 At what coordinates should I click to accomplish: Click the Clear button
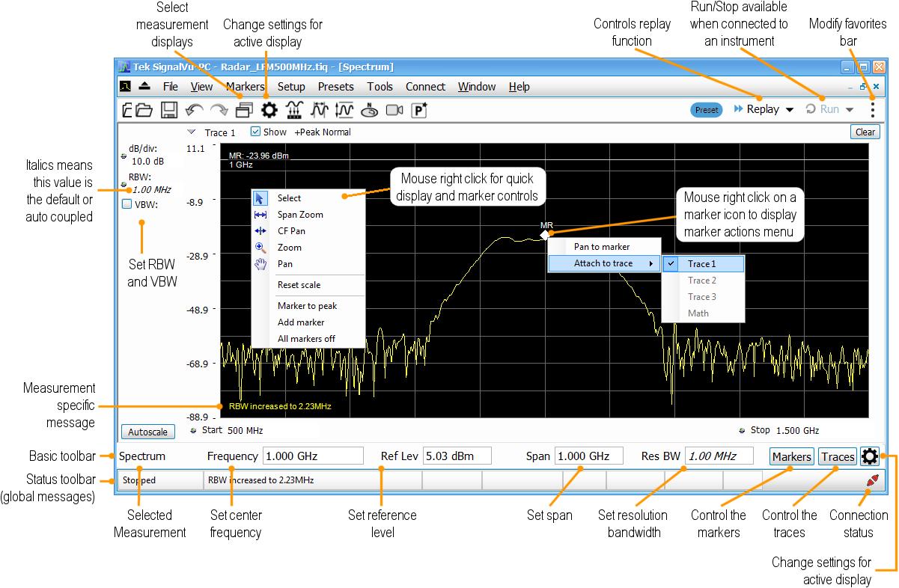click(865, 132)
